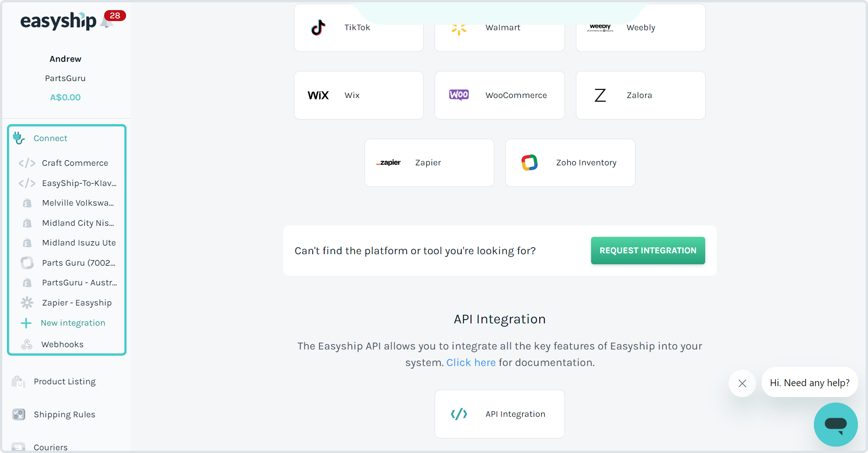Select the Midland City Nis... store
Image resolution: width=868 pixels, height=453 pixels.
click(x=78, y=223)
